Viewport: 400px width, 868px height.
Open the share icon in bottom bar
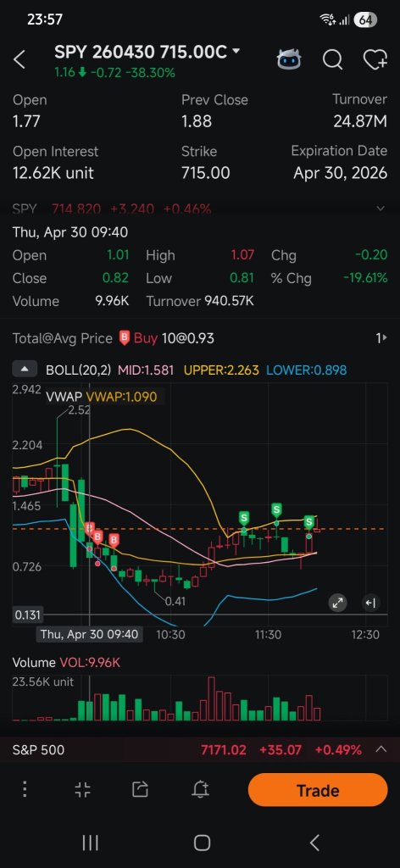141,789
